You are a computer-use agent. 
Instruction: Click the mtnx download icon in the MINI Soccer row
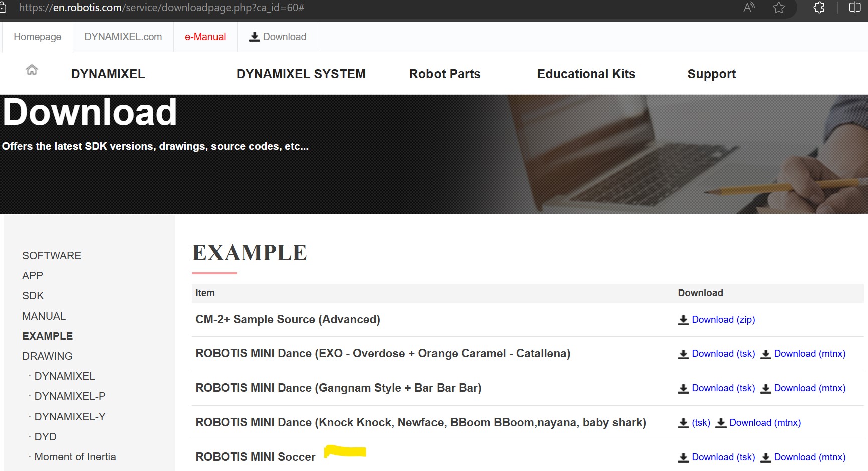point(765,458)
